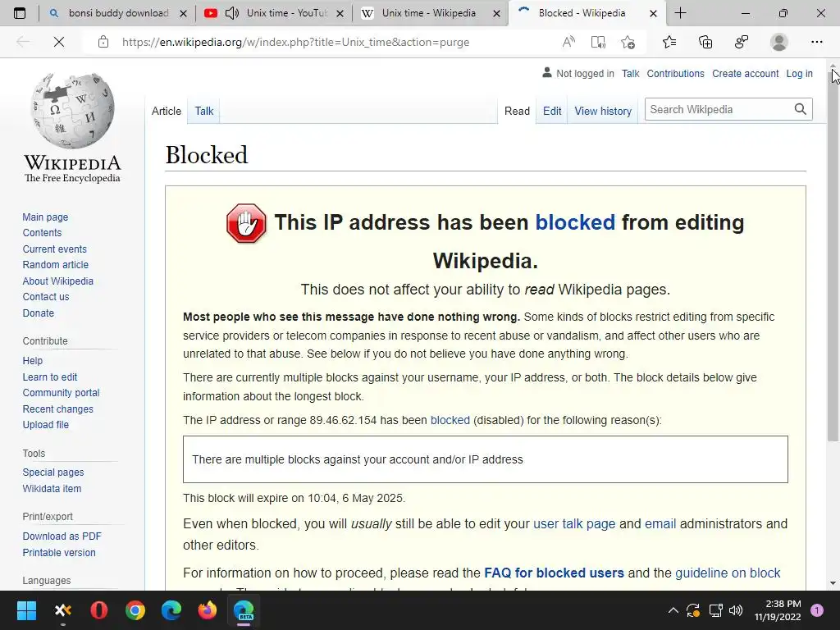Open Contents in sidebar
The height and width of the screenshot is (630, 840).
tap(42, 232)
